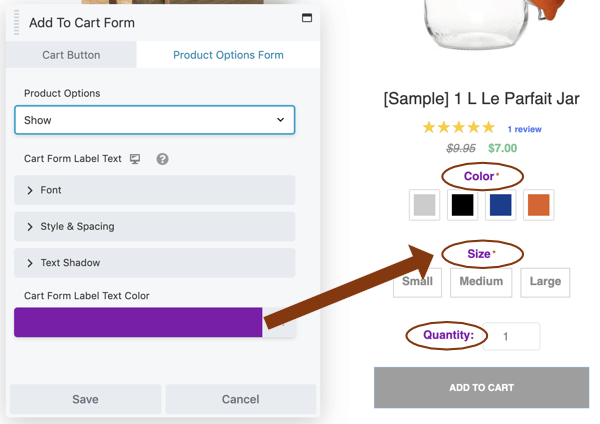The width and height of the screenshot is (600, 424).
Task: Click the help question mark icon
Action: [x=162, y=159]
